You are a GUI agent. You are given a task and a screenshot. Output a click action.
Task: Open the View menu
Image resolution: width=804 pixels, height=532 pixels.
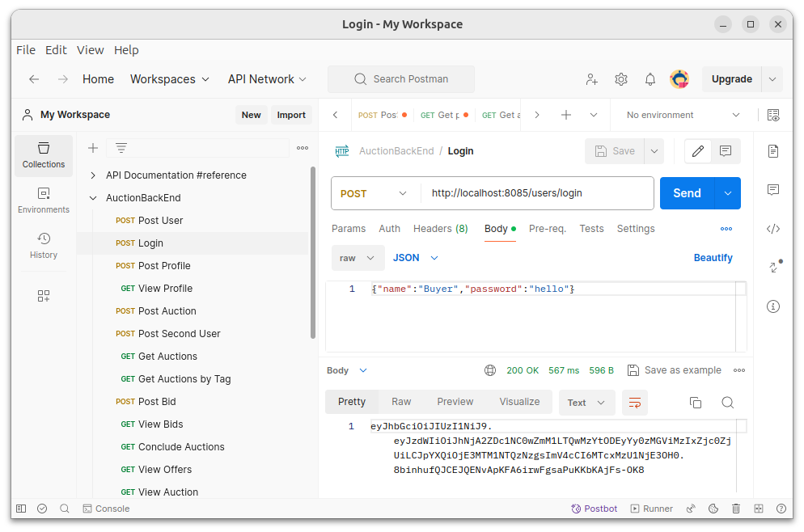pos(91,49)
